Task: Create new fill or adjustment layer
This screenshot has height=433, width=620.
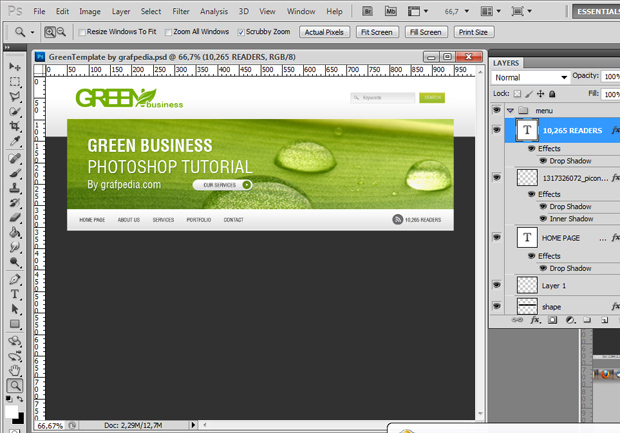Action: point(570,320)
